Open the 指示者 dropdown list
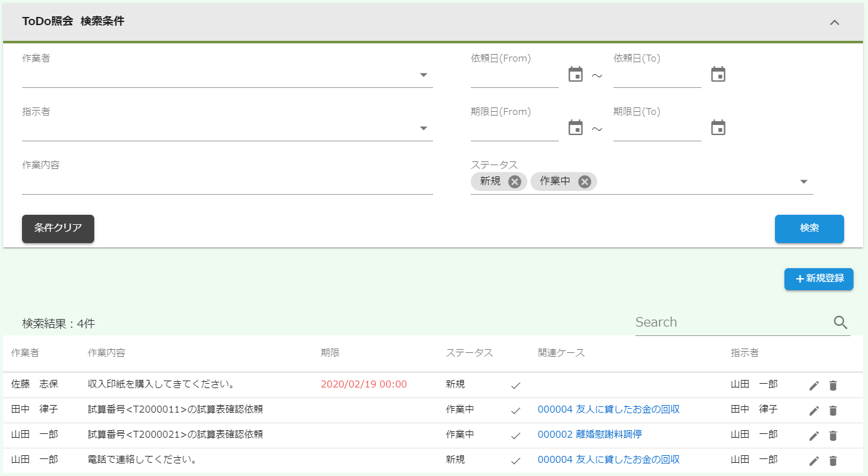The width and height of the screenshot is (868, 476). [x=424, y=127]
